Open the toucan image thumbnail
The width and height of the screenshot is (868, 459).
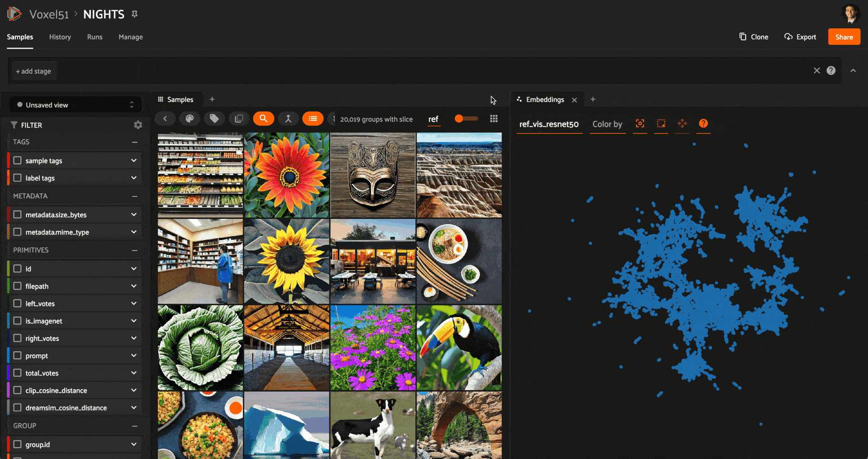pyautogui.click(x=459, y=348)
